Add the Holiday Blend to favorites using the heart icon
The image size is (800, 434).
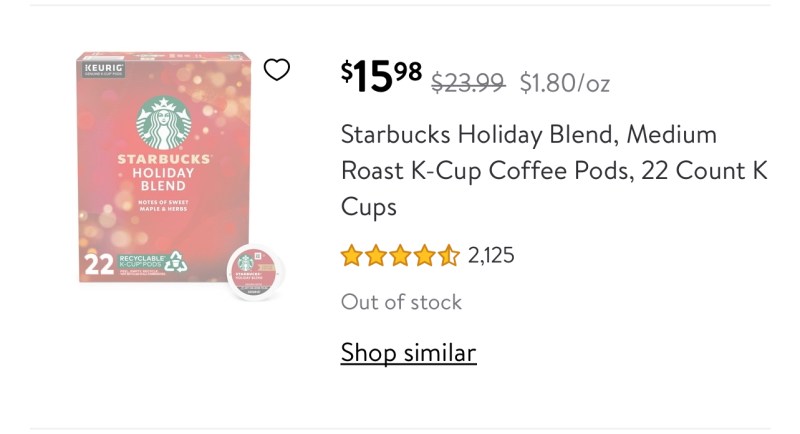(276, 69)
